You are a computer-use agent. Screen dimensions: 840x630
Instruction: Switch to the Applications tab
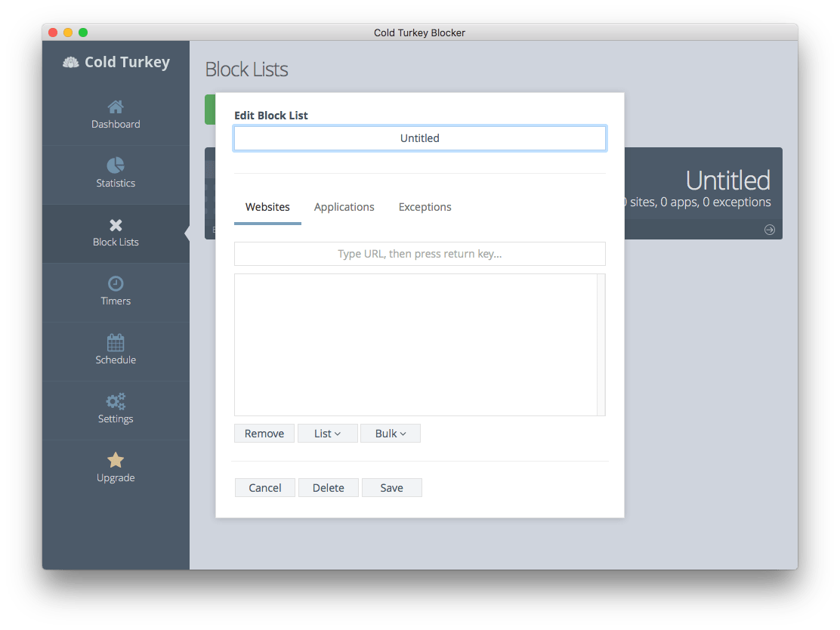pos(344,207)
